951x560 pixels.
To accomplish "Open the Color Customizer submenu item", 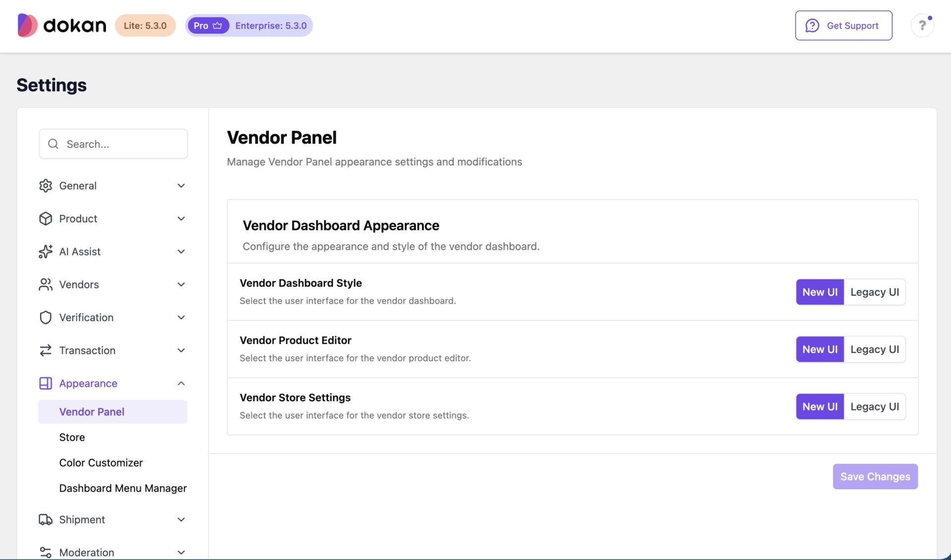I will 101,462.
